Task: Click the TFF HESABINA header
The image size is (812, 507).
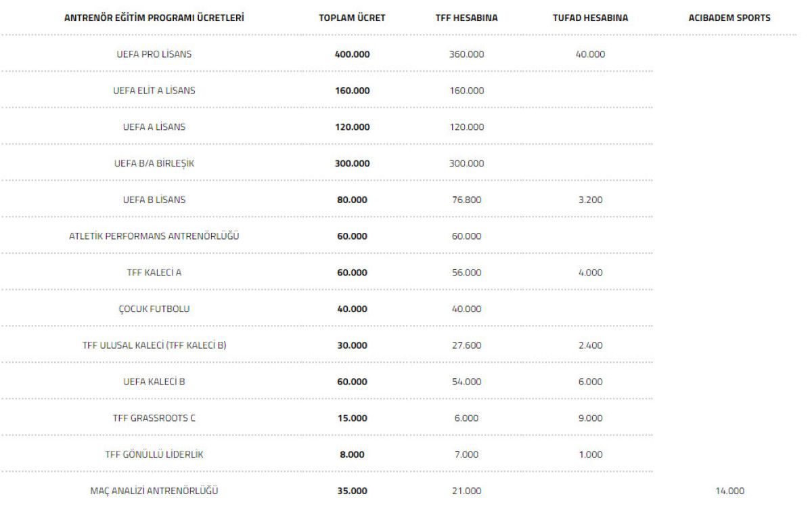Action: point(467,18)
